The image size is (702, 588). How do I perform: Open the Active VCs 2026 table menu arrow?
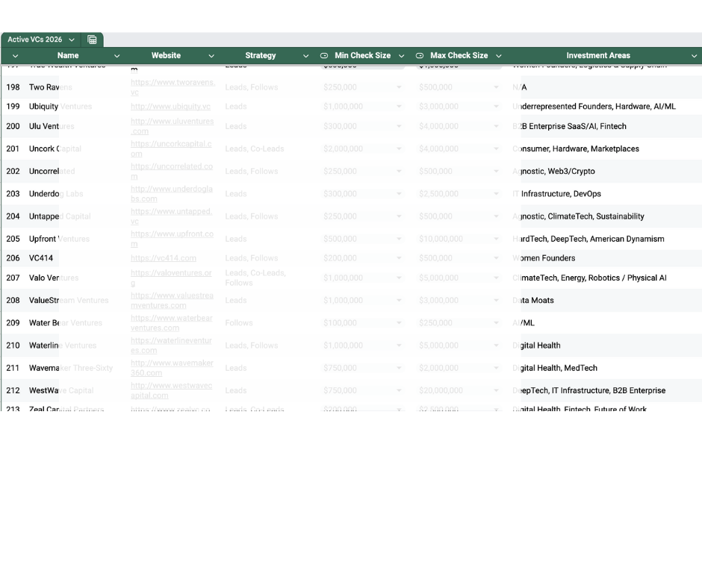72,40
